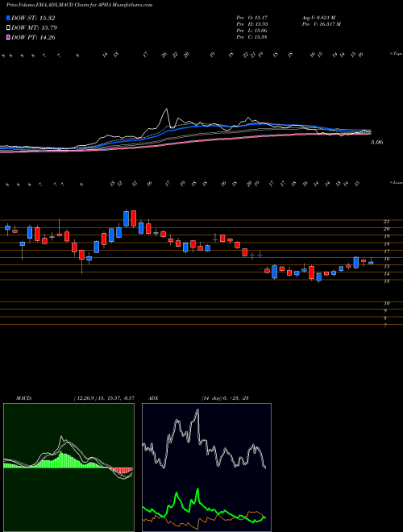Screen dimensions: 403x532
Task: Select the 'DOW ST: 15.32' legend text
Action: click(33, 18)
